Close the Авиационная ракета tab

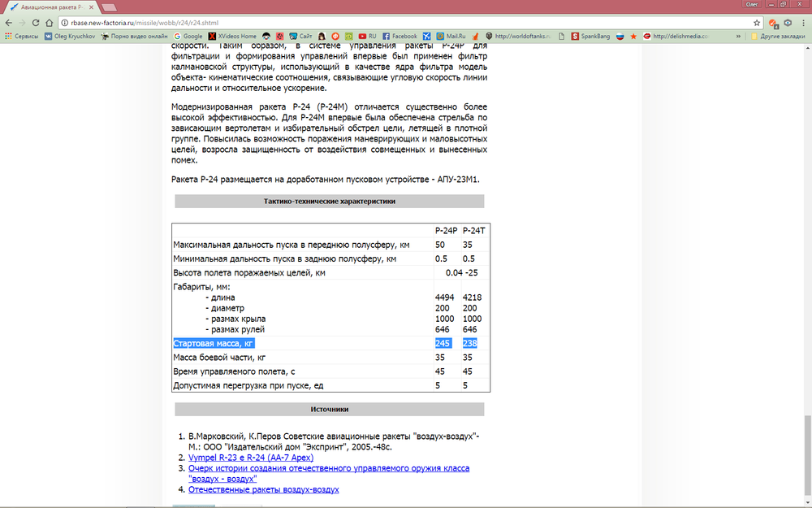click(x=90, y=7)
